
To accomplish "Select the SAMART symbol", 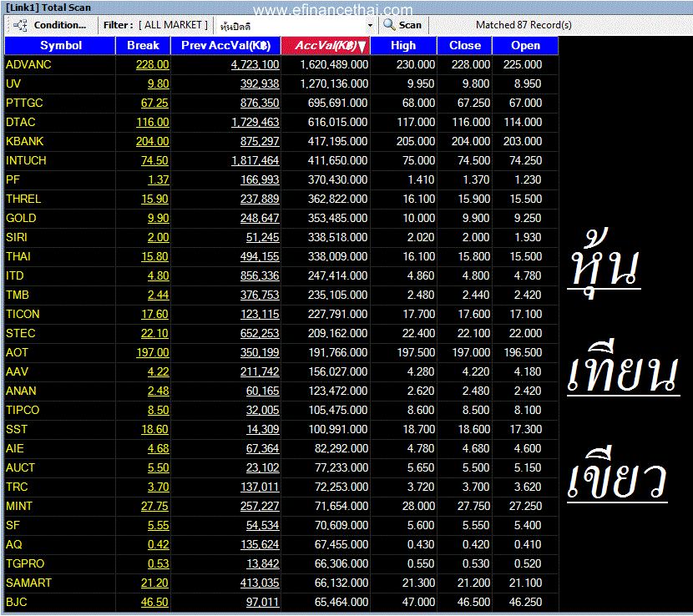I will coord(28,583).
